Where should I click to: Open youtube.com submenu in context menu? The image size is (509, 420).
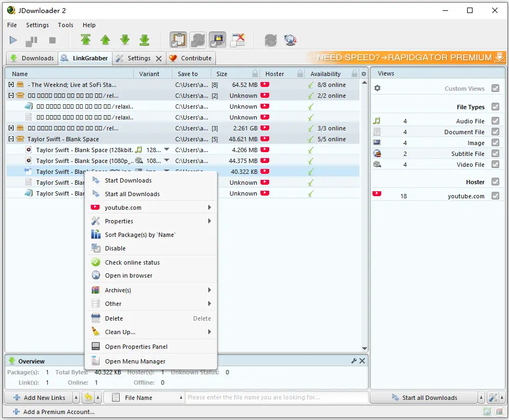click(151, 207)
